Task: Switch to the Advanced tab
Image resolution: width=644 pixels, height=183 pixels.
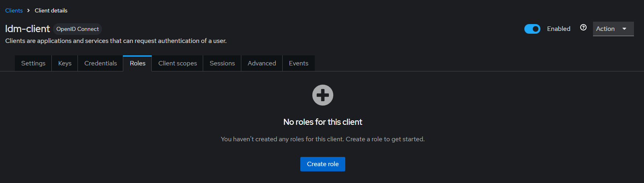Action: (262, 63)
